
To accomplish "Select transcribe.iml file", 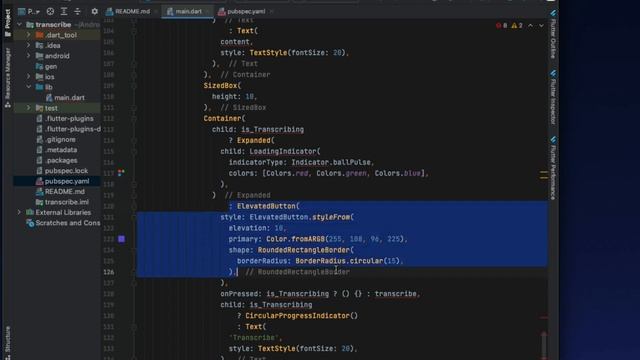I will pyautogui.click(x=67, y=202).
